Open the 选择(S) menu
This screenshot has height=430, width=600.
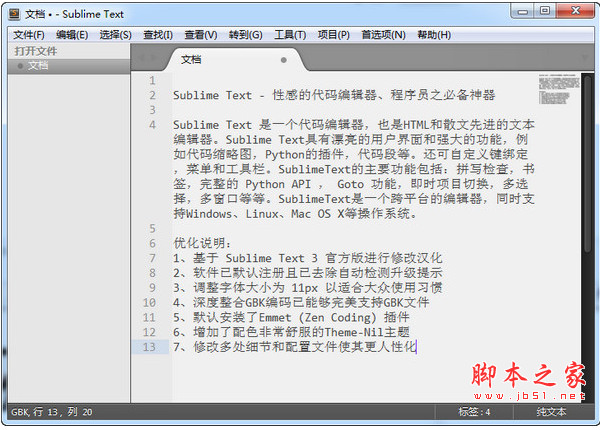pos(116,35)
